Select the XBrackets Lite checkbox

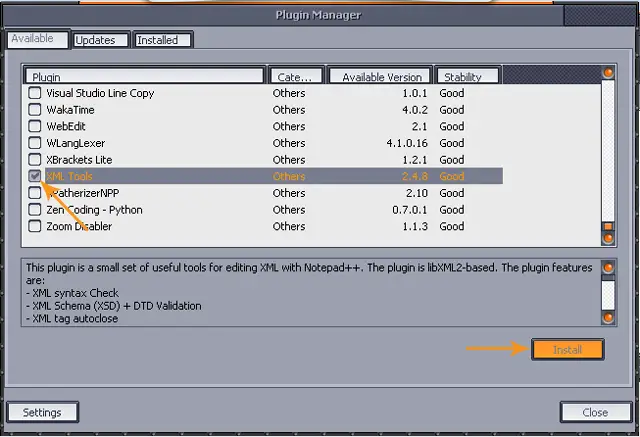click(35, 160)
